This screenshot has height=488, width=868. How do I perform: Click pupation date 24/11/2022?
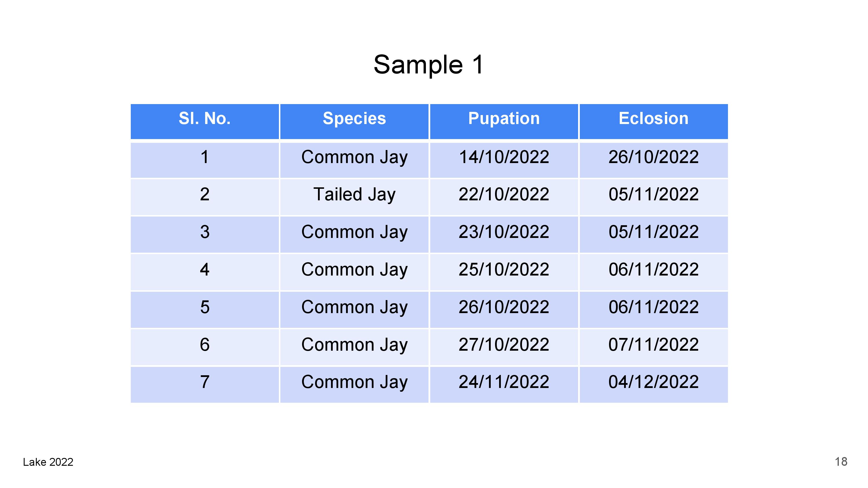pos(504,382)
